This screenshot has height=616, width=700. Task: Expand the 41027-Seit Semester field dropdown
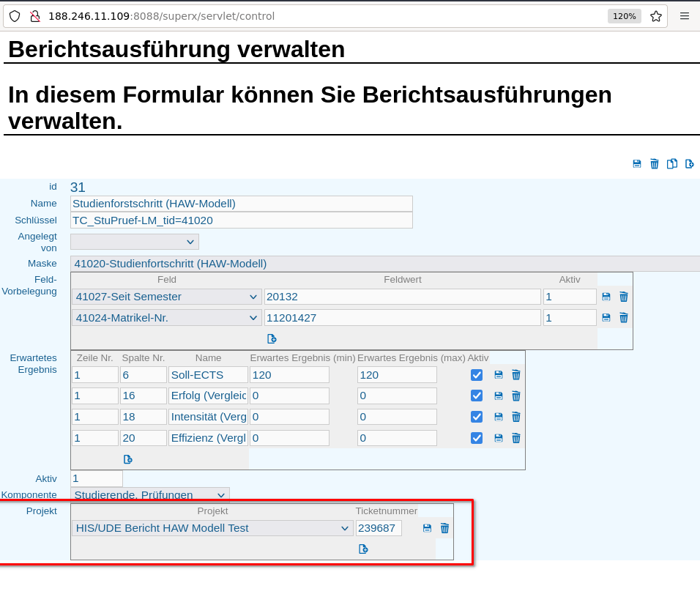click(x=167, y=297)
